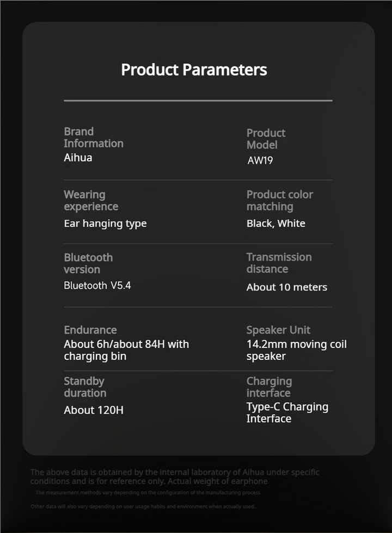Select the Transmission distance label
This screenshot has width=392, height=533.
279,263
